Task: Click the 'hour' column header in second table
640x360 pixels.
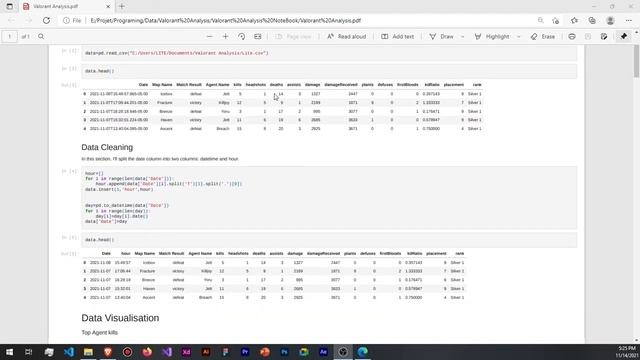Action: (x=126, y=253)
